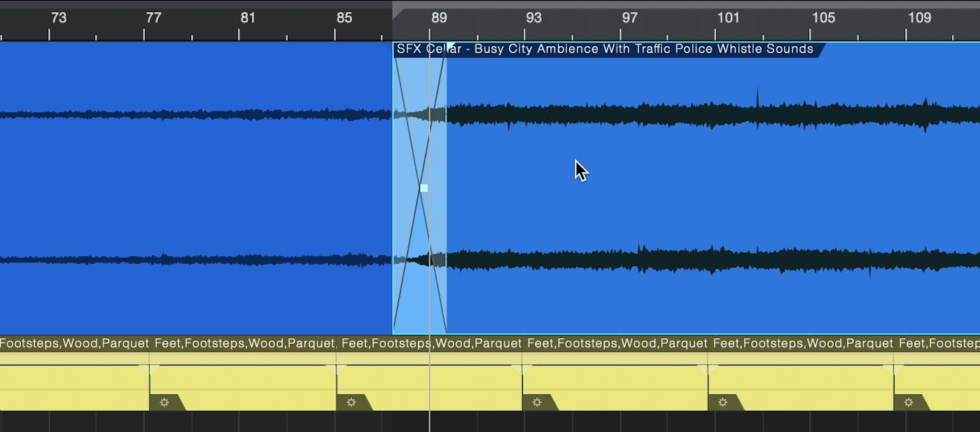This screenshot has height=432, width=980.
Task: Open gear settings on footsteps clip near bar 109
Action: click(x=909, y=403)
